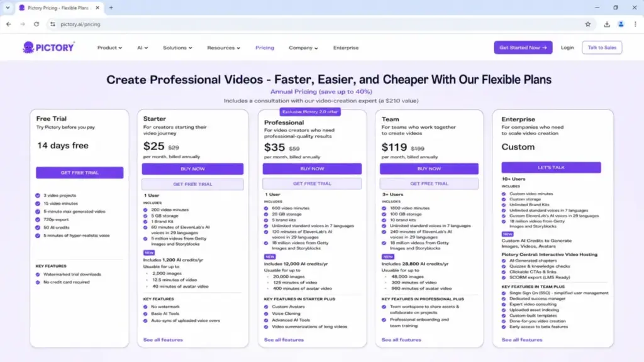Expand the Company menu
644x362 pixels.
pyautogui.click(x=303, y=48)
